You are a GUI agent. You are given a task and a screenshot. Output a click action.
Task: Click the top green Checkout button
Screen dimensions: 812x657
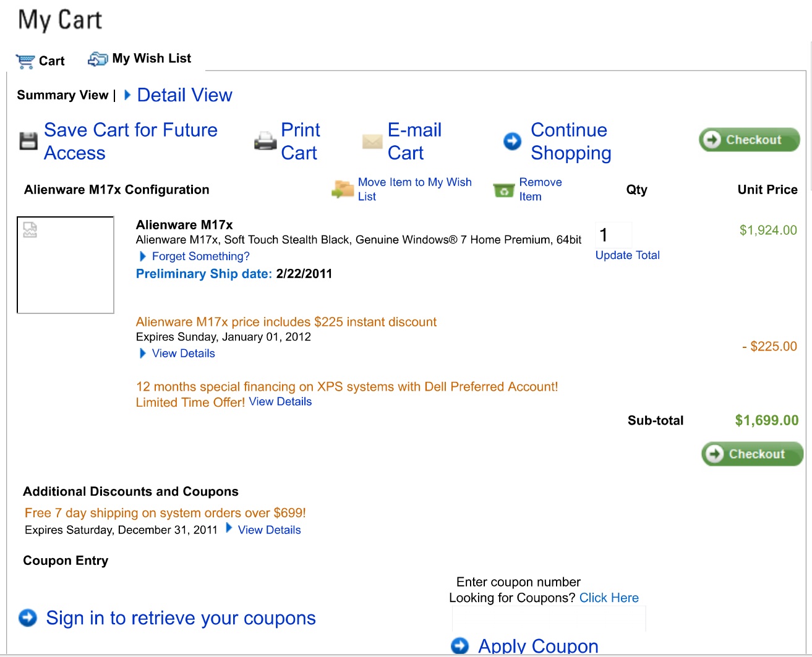[750, 140]
